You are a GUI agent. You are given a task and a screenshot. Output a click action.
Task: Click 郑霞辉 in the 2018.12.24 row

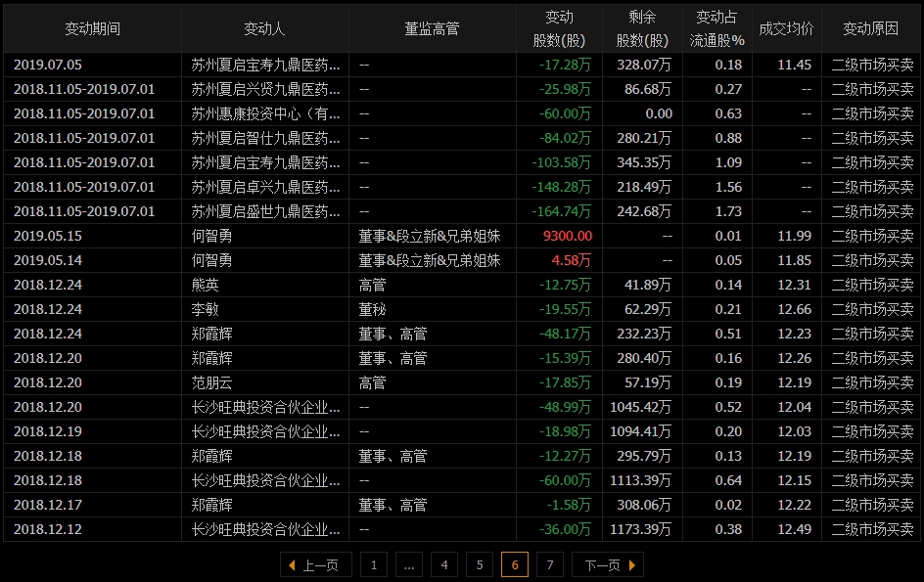point(211,334)
